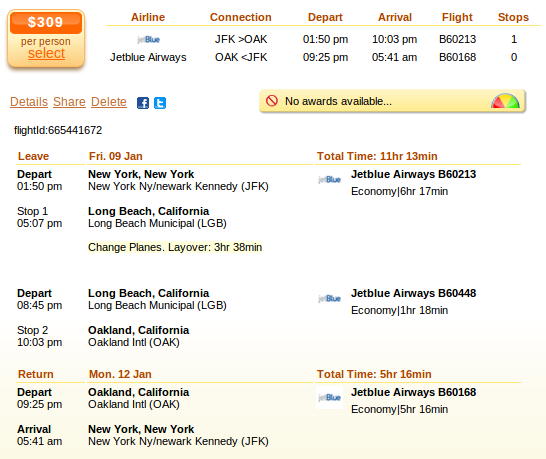Click JetBlue logo beside flight B60213
This screenshot has width=546, height=459.
(x=329, y=180)
